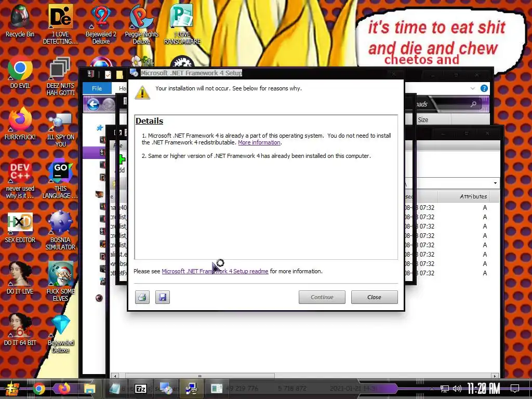
Task: Open the notification center icon
Action: (x=515, y=389)
